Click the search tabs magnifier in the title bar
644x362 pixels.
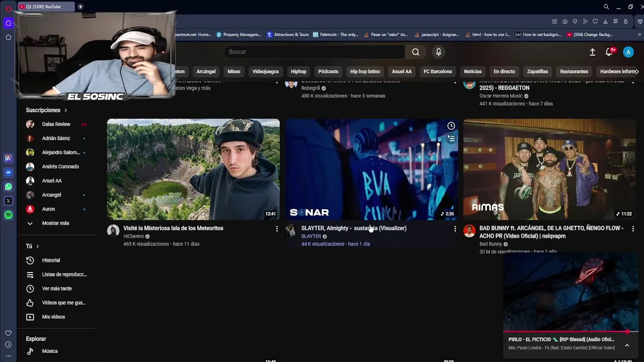(606, 7)
